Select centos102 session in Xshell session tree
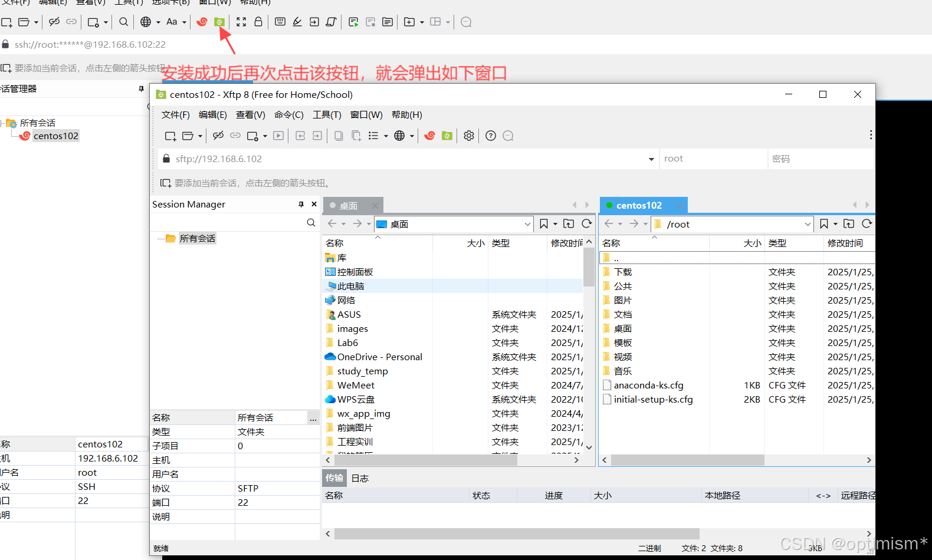 point(55,136)
